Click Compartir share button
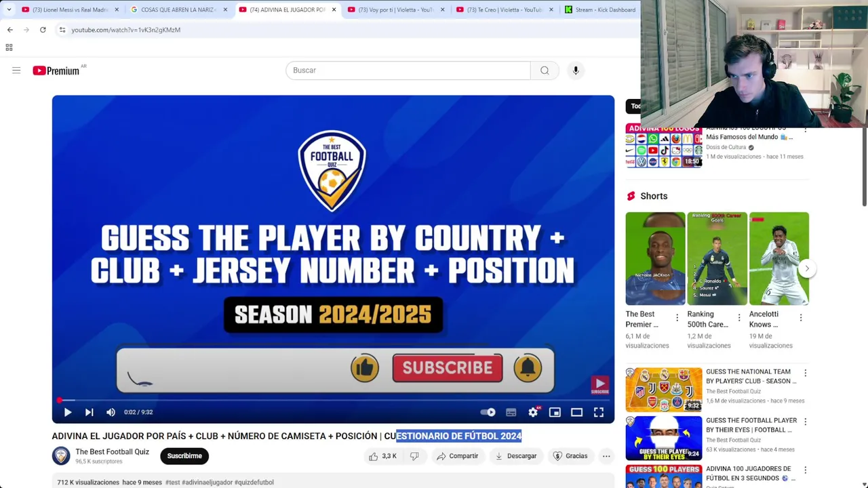The width and height of the screenshot is (868, 488). [458, 456]
